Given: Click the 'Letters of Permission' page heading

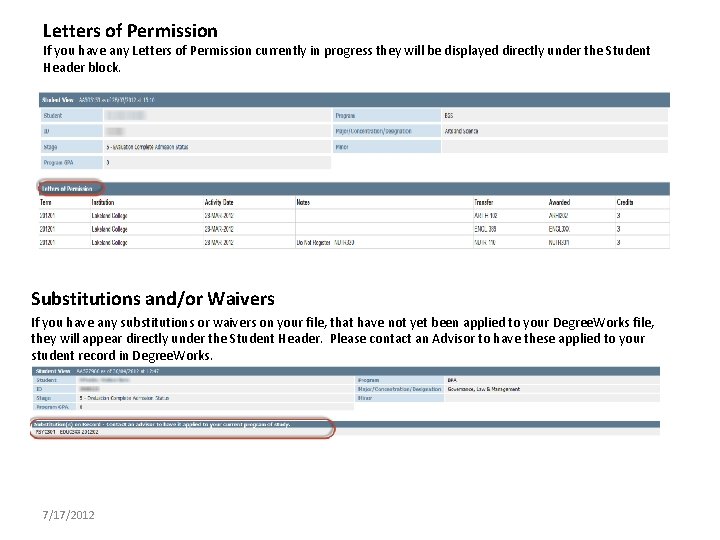Looking at the screenshot, I should pos(130,31).
